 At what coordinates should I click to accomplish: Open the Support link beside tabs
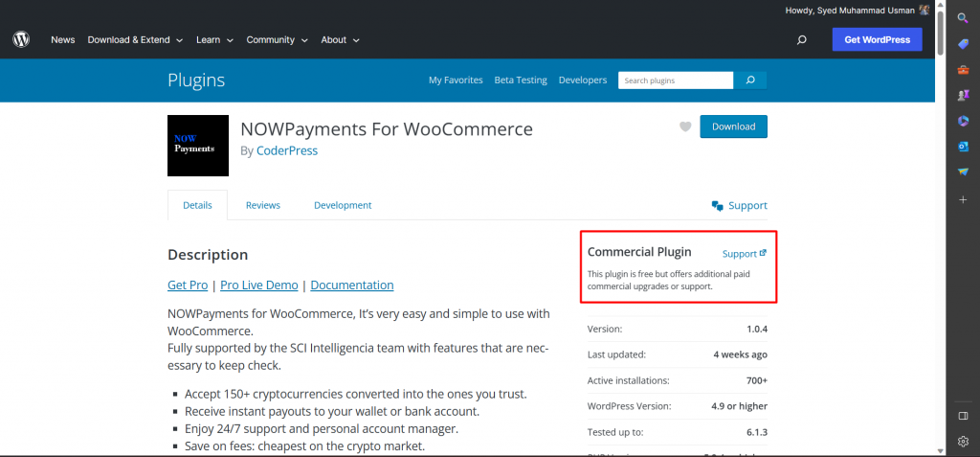click(x=747, y=205)
